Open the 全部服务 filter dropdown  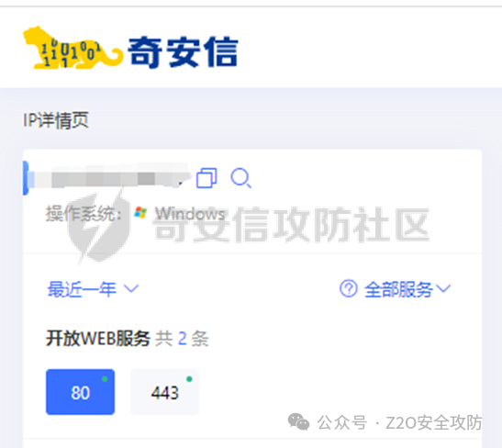point(407,289)
